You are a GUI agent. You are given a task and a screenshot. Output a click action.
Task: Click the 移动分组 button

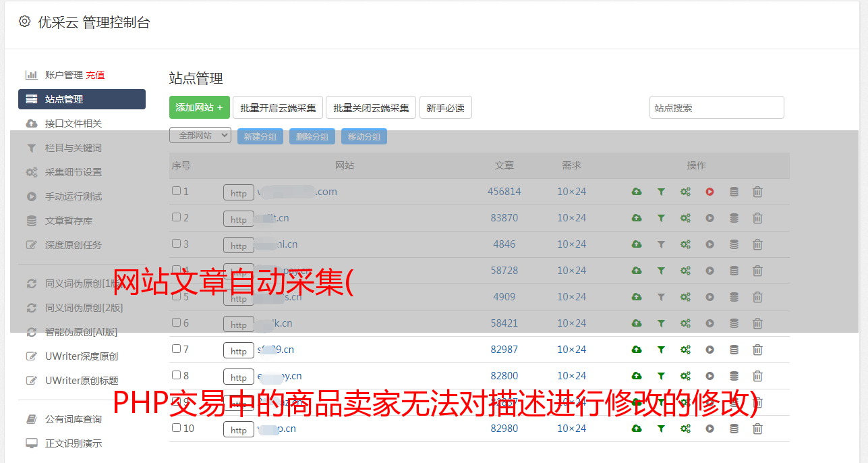pyautogui.click(x=364, y=136)
